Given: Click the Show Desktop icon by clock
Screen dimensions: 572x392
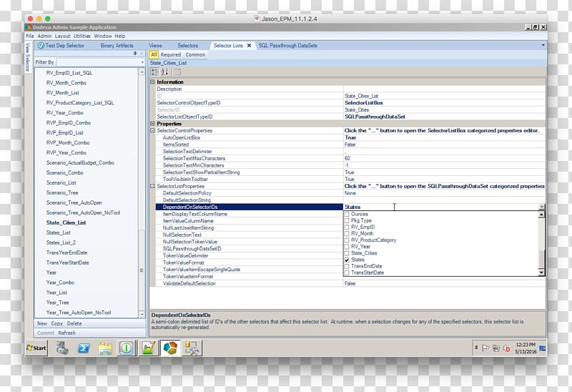Looking at the screenshot, I should pos(543,348).
